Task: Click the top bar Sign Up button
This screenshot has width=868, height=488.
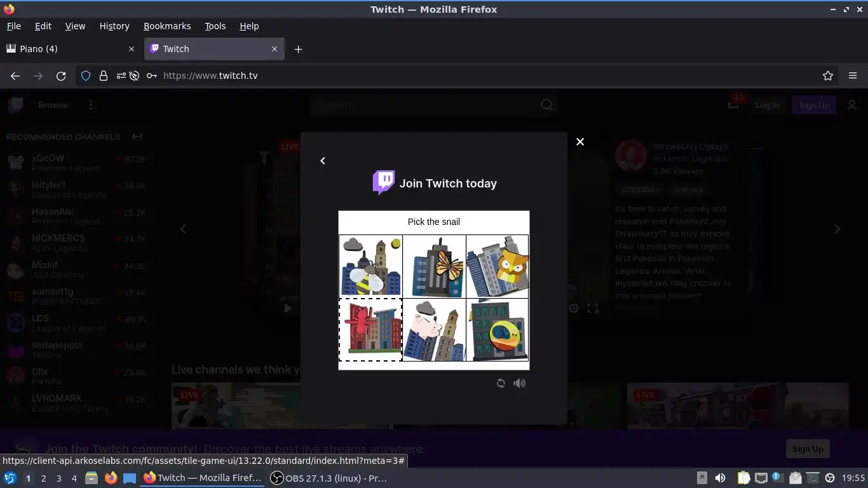Action: pos(814,105)
